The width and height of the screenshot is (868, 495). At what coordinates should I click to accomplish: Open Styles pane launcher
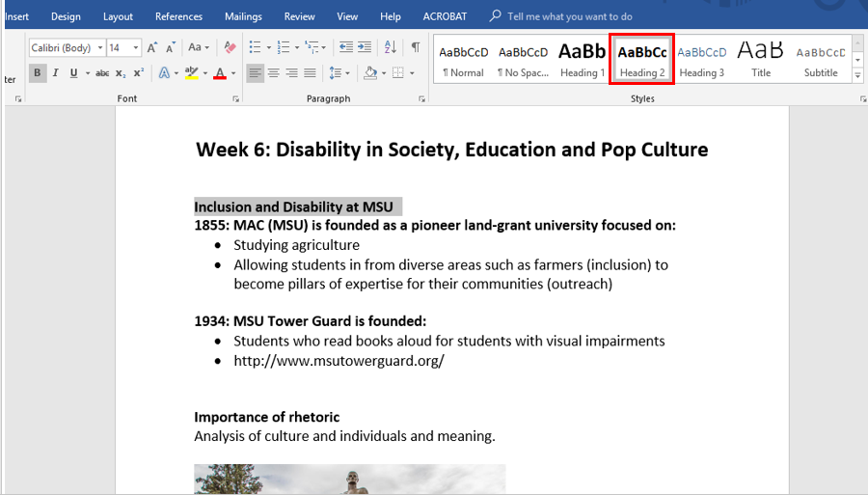pyautogui.click(x=862, y=99)
